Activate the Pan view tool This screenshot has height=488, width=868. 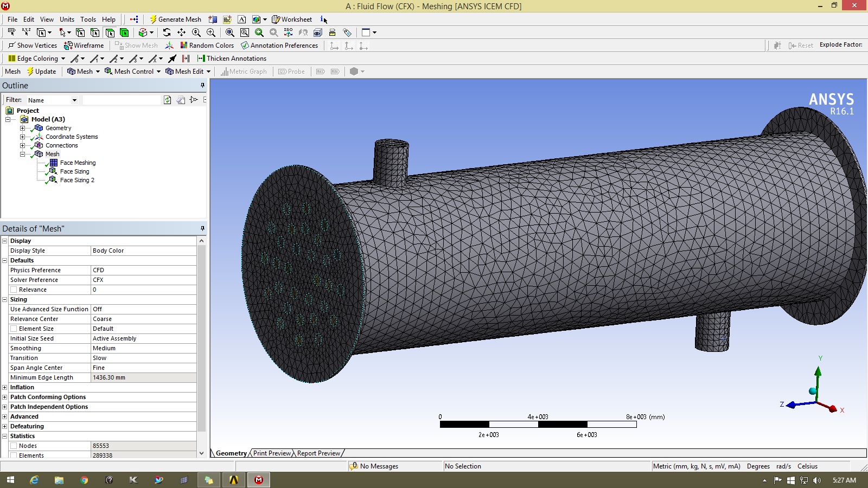(181, 33)
